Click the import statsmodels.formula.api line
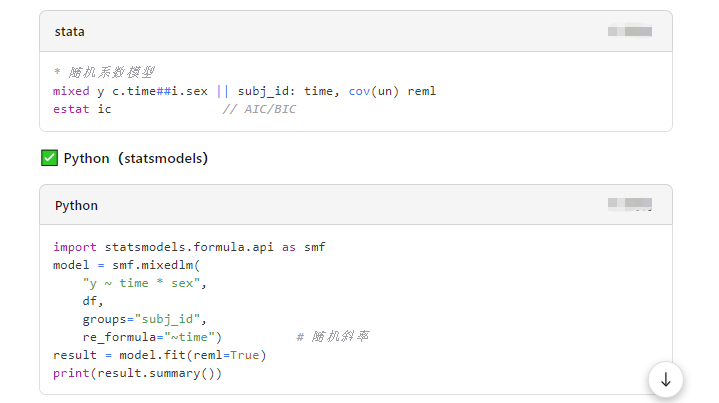 189,247
